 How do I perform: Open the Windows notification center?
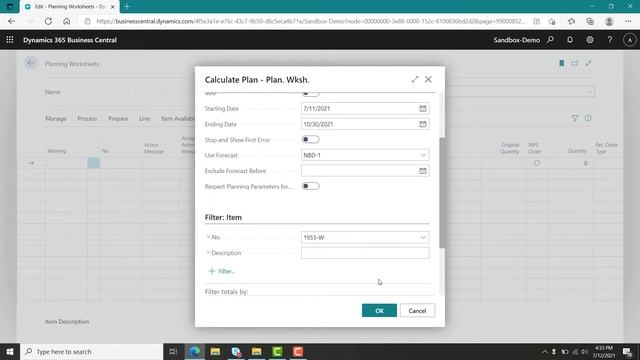point(627,351)
